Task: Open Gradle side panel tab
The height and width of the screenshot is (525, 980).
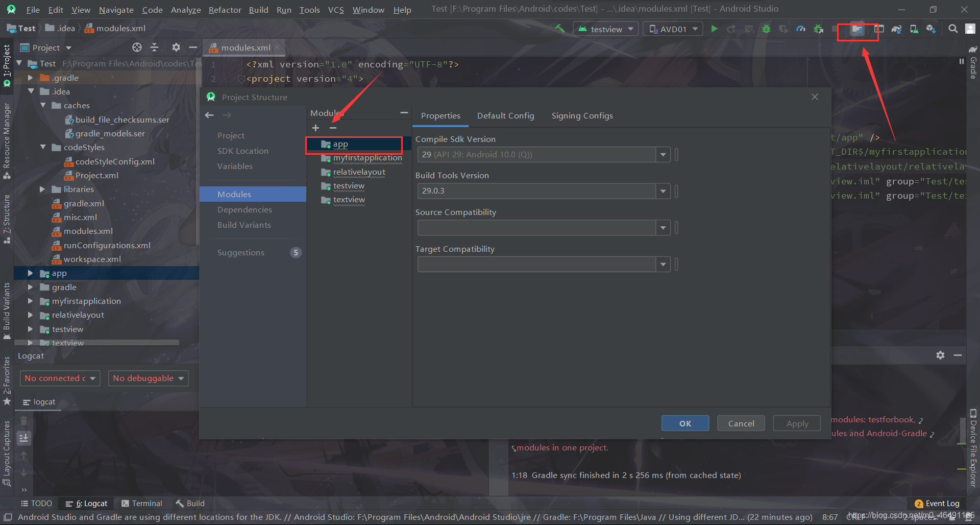Action: point(973,63)
